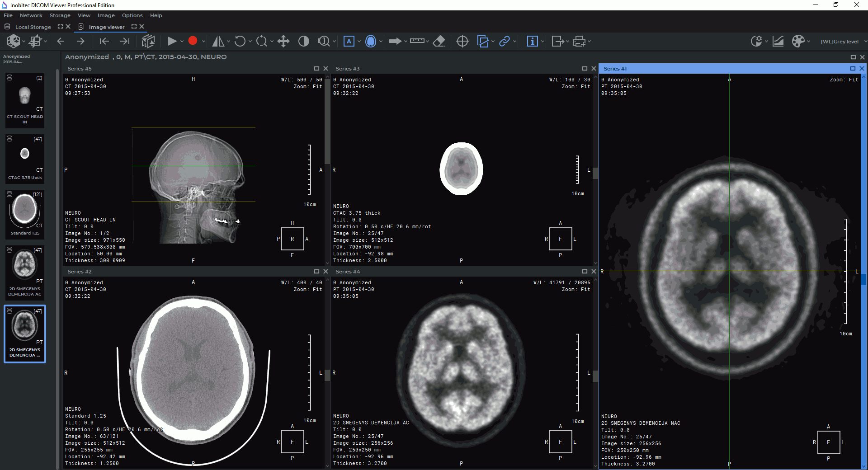Image resolution: width=868 pixels, height=470 pixels.
Task: Click the Print icon in the toolbar
Action: (x=579, y=42)
